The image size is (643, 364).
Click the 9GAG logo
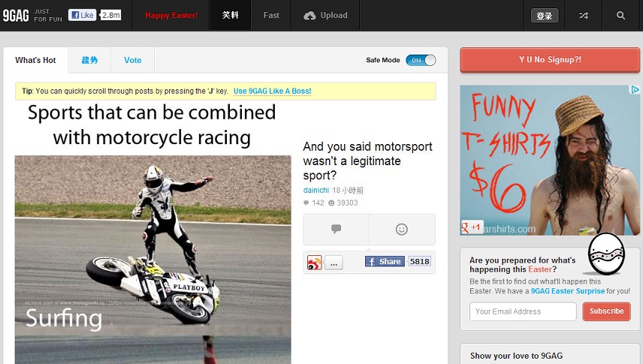(16, 16)
